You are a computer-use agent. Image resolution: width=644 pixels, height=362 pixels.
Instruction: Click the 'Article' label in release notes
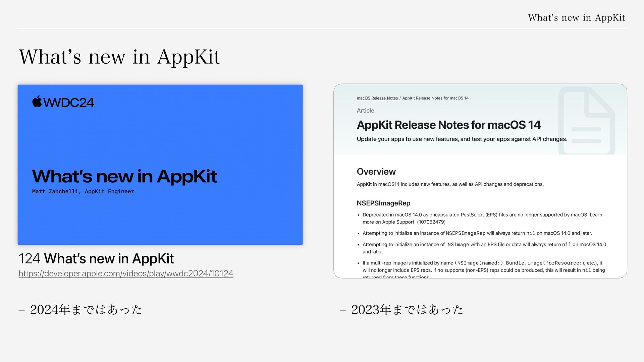click(365, 111)
